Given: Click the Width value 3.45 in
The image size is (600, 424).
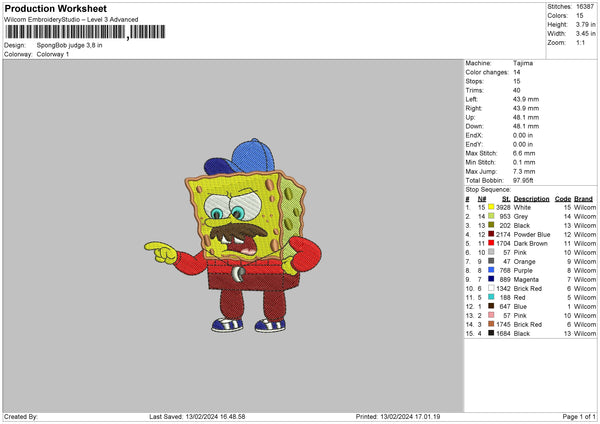Looking at the screenshot, I should (x=585, y=34).
